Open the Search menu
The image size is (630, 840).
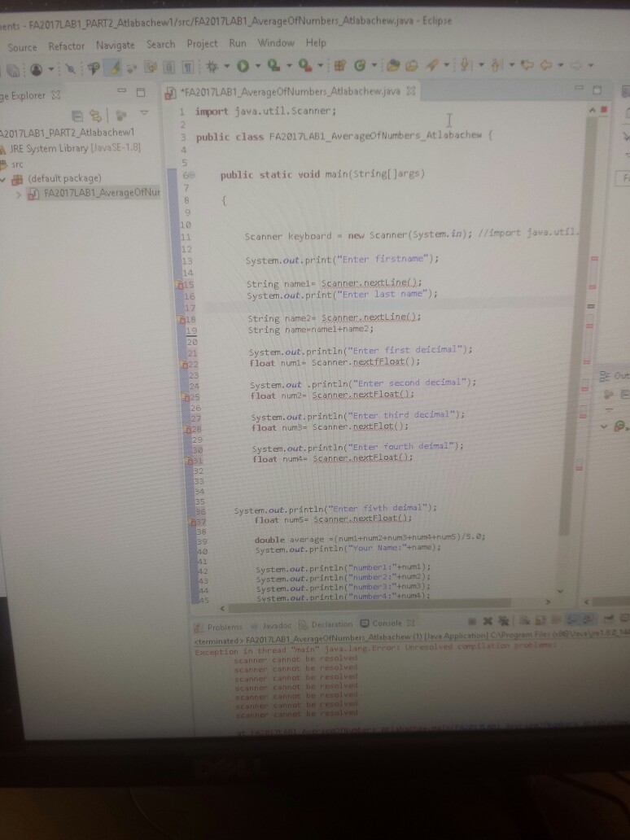[x=160, y=44]
